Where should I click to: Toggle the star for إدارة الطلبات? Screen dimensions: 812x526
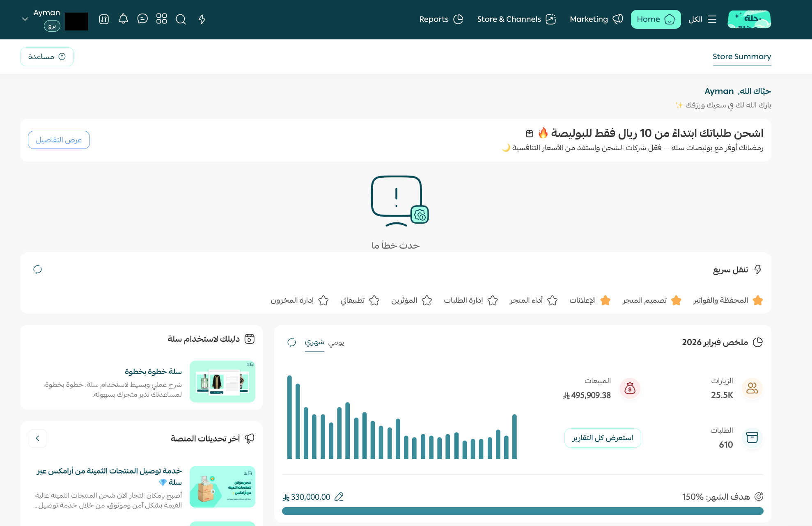click(493, 300)
